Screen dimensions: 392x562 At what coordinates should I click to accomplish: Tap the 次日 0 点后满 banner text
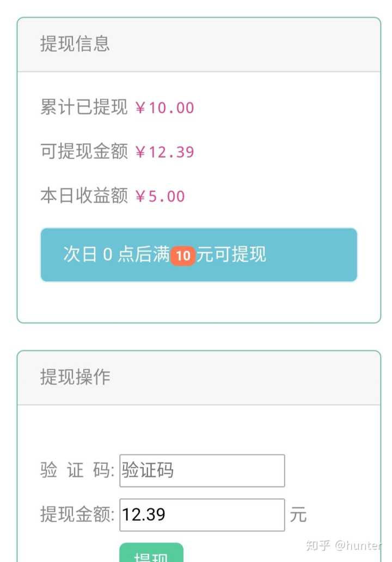(117, 255)
